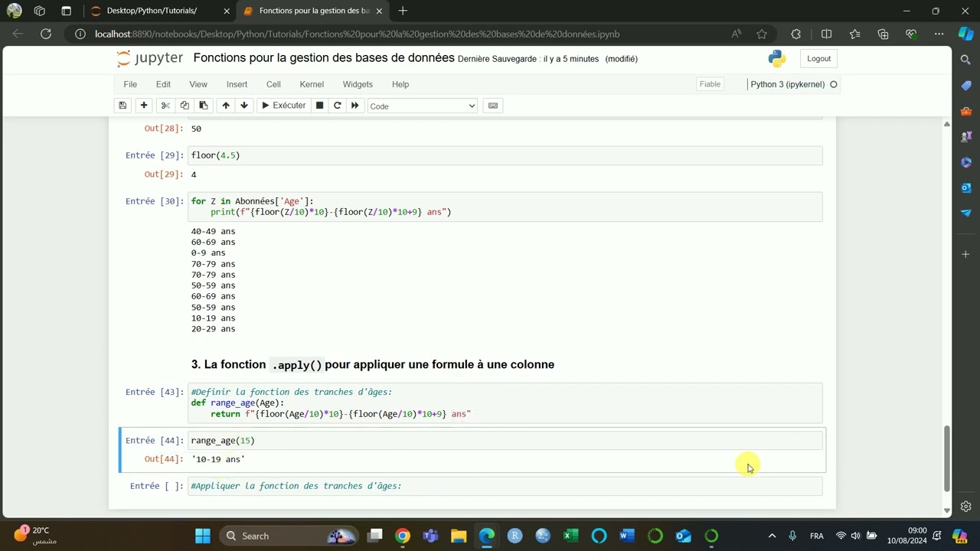The width and height of the screenshot is (980, 551).
Task: Open Excel from the taskbar
Action: click(x=571, y=536)
